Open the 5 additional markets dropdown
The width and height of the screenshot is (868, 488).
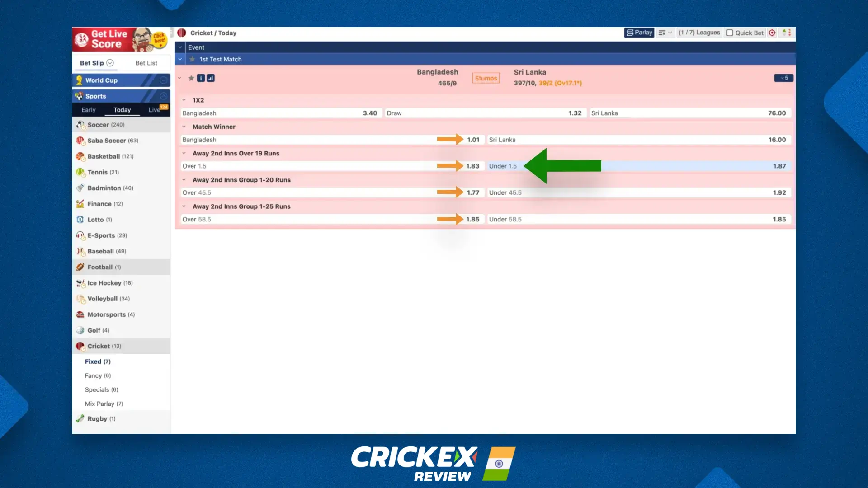[x=783, y=78]
